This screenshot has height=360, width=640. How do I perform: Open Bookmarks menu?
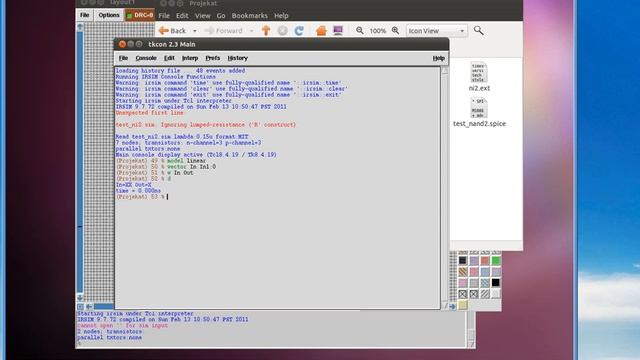tap(249, 16)
